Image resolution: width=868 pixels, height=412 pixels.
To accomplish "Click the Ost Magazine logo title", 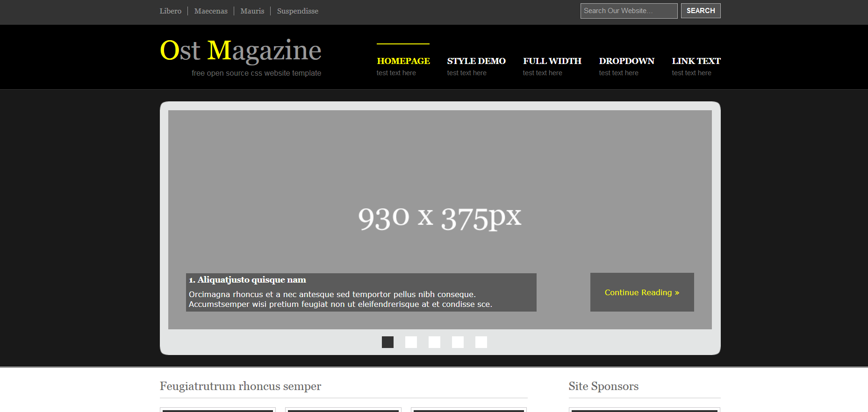I will click(x=240, y=50).
